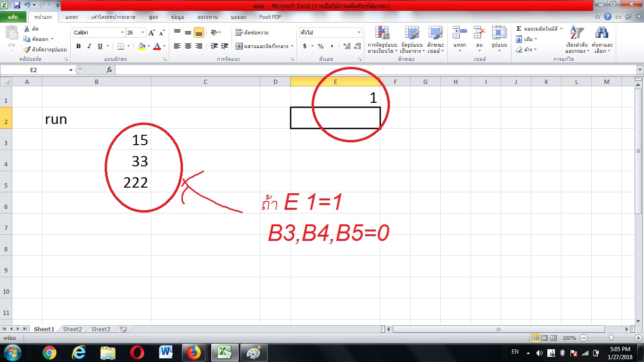
Task: Switch to the Sheet3 worksheet tab
Action: (x=100, y=329)
